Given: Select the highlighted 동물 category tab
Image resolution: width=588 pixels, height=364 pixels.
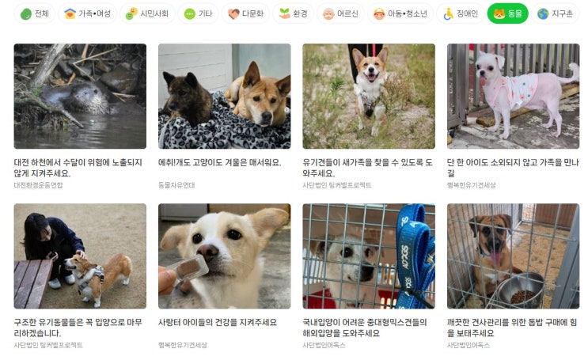Looking at the screenshot, I should click(508, 14).
